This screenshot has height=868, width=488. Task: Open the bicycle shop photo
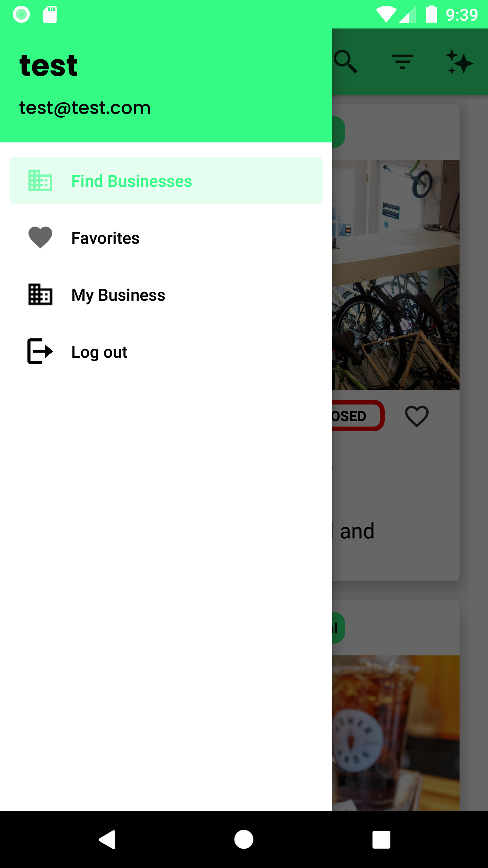pos(396,275)
